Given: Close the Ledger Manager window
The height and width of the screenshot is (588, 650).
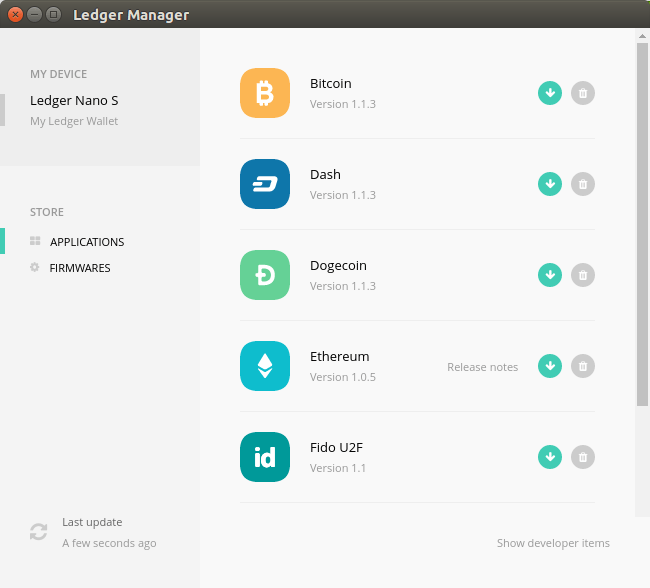Looking at the screenshot, I should click(x=15, y=15).
